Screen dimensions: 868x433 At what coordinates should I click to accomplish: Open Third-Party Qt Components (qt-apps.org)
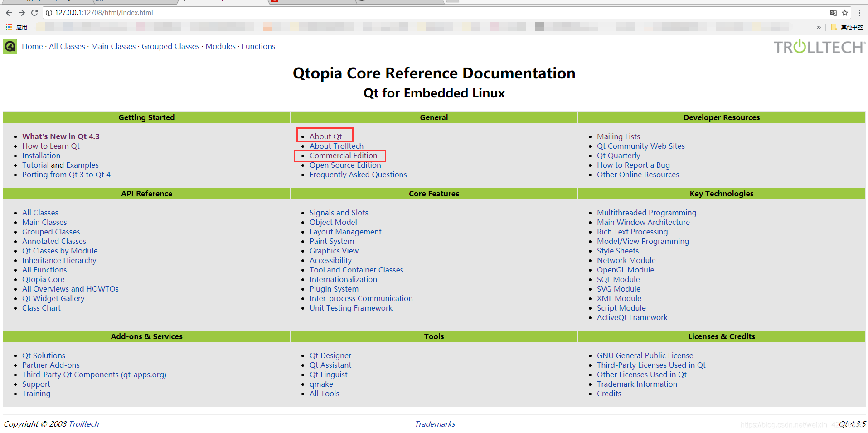coord(94,375)
